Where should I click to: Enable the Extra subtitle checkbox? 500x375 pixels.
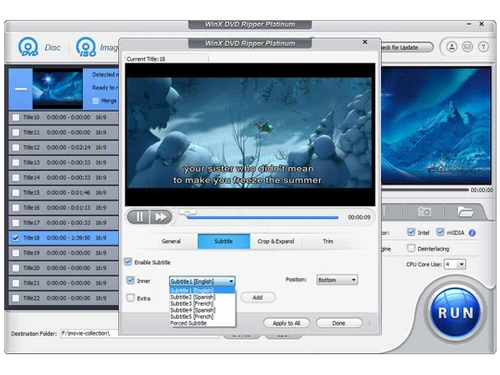[131, 298]
